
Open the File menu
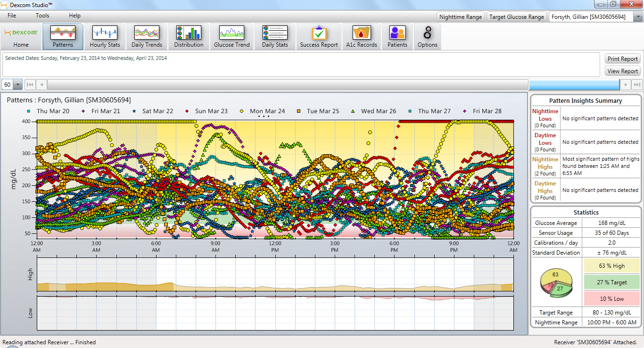(12, 16)
